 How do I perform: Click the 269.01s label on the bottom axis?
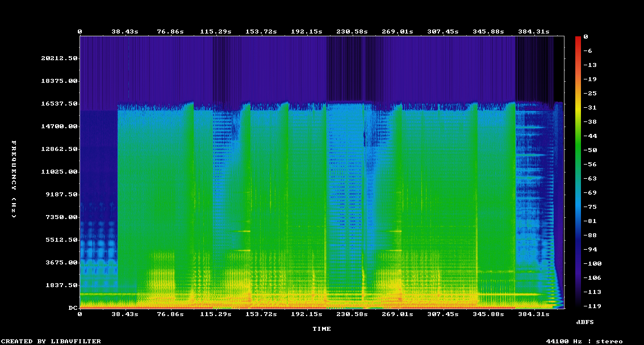[x=398, y=314]
